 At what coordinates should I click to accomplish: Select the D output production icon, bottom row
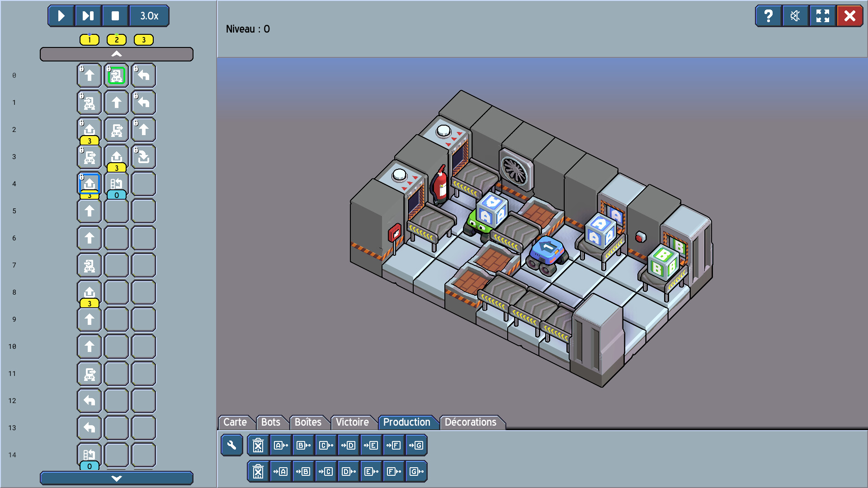(x=349, y=471)
